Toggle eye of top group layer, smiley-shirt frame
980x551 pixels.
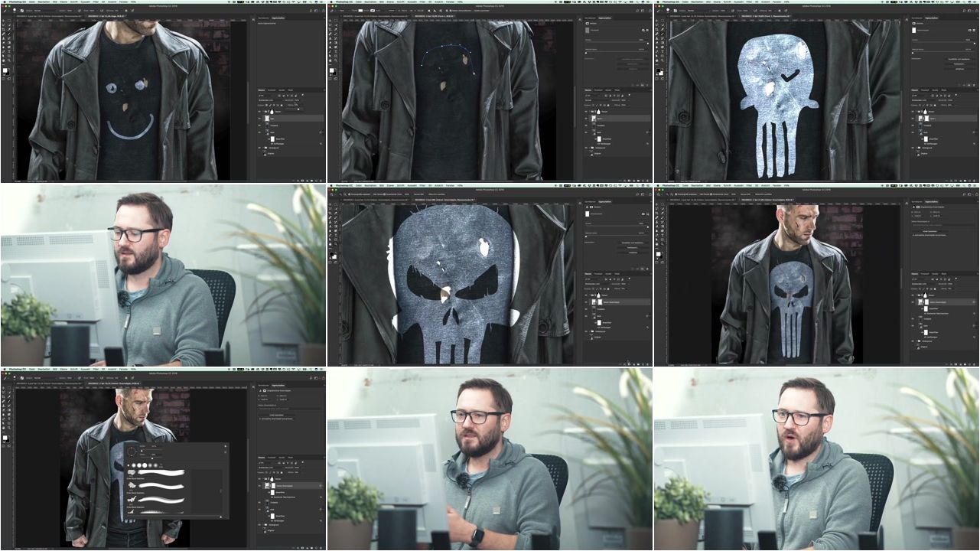[259, 112]
